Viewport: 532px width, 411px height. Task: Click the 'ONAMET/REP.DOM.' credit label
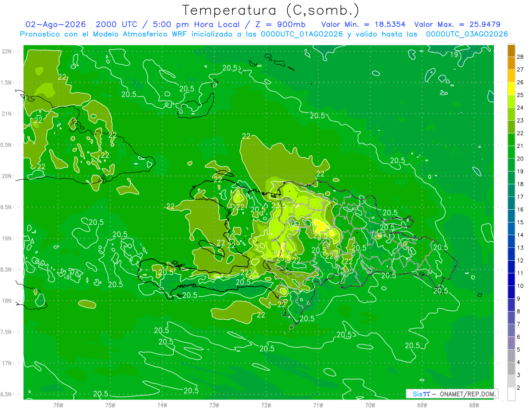click(x=467, y=394)
